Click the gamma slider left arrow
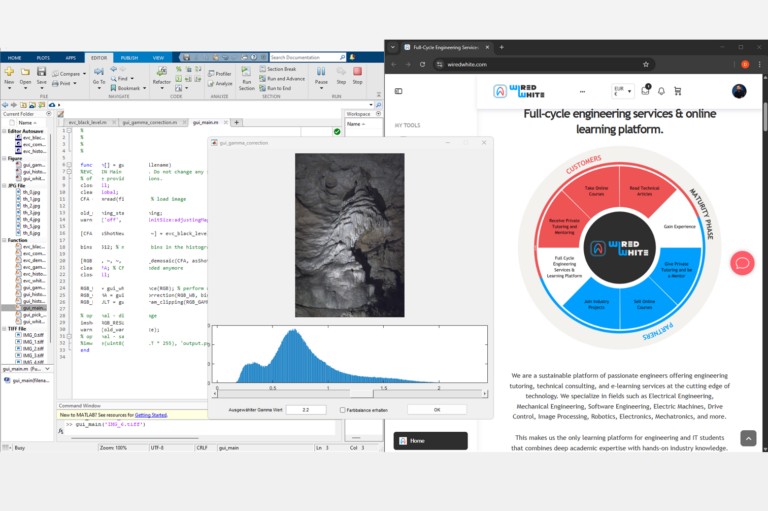 click(x=215, y=393)
